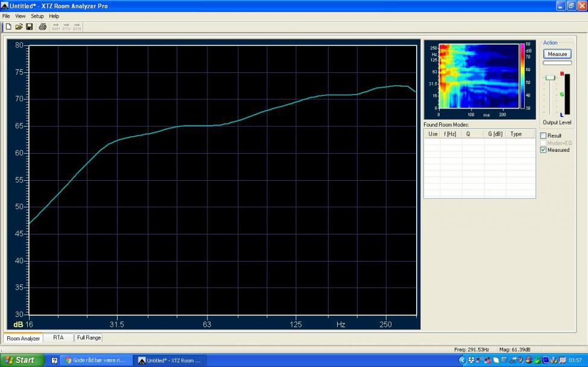Click the RTN transfer toolbar icon
Image resolution: width=588 pixels, height=367 pixels.
click(77, 27)
